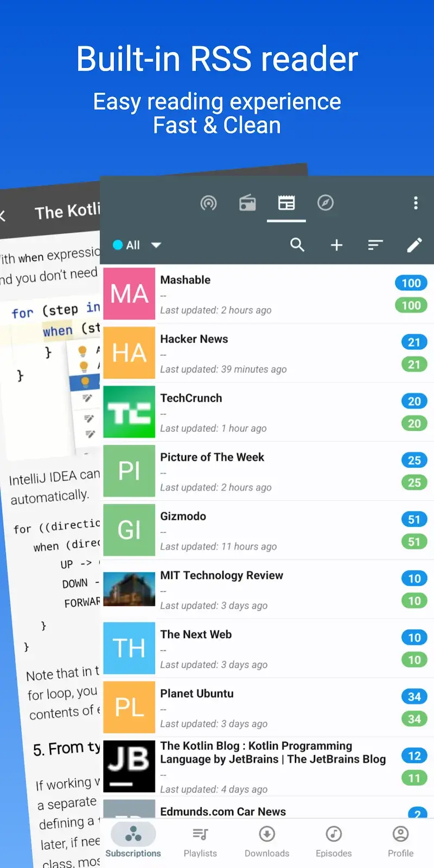Switch to the radio icon tab

coord(247,203)
